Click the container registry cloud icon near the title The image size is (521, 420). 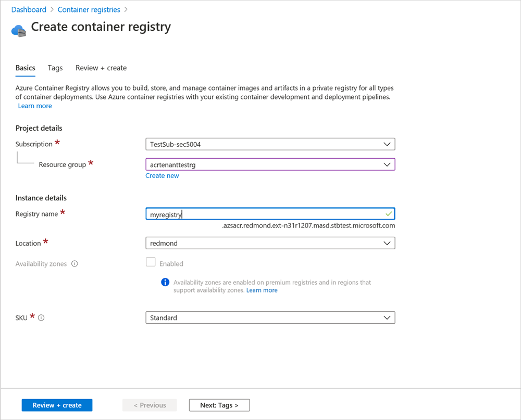(x=17, y=30)
